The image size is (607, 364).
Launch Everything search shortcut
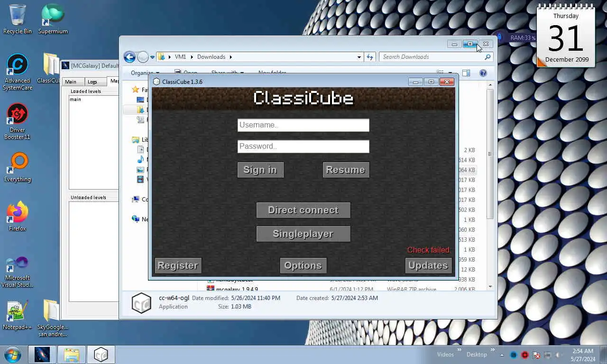pyautogui.click(x=18, y=167)
